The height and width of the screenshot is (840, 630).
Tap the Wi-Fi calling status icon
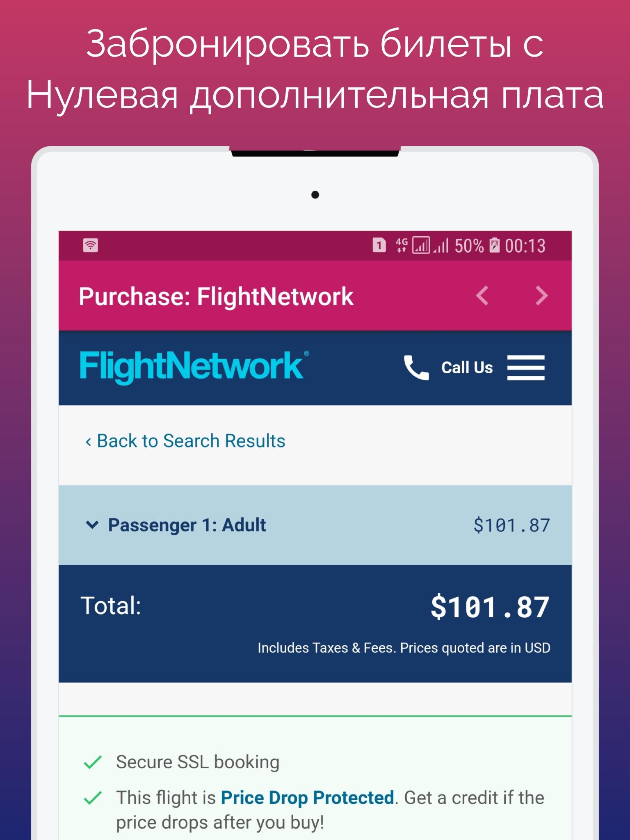[91, 245]
